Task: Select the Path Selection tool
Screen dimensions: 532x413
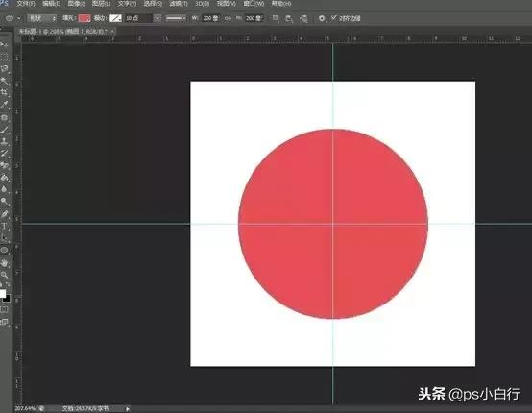Action: pos(5,238)
